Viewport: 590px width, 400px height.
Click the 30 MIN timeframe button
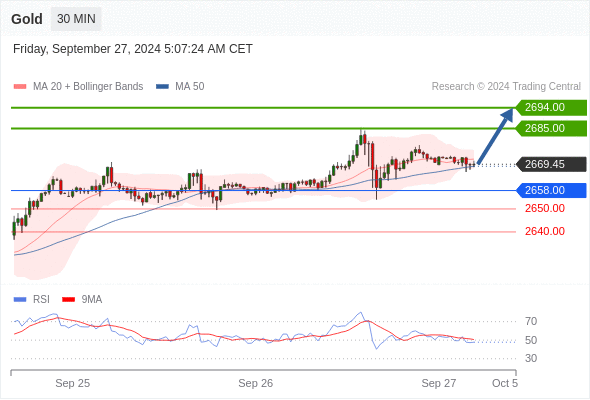coord(76,19)
